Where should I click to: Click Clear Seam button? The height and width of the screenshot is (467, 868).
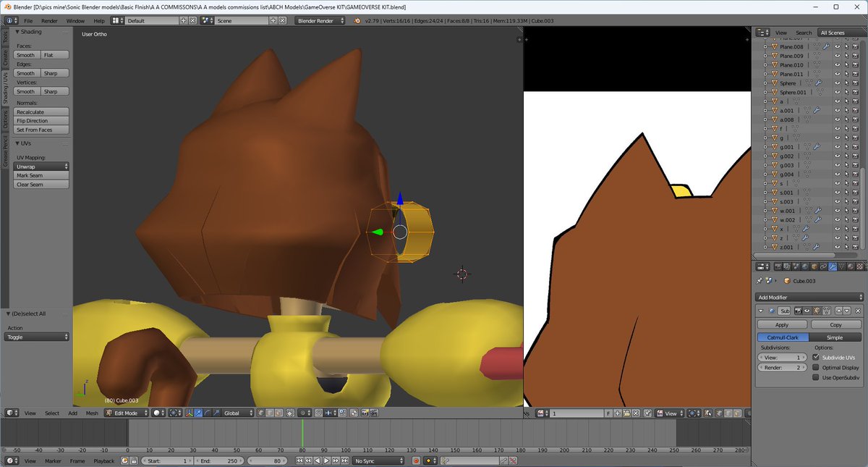click(41, 185)
